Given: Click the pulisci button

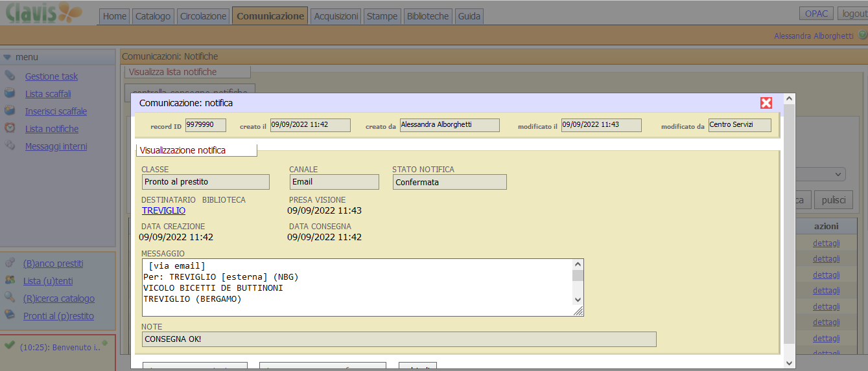Looking at the screenshot, I should tap(834, 200).
